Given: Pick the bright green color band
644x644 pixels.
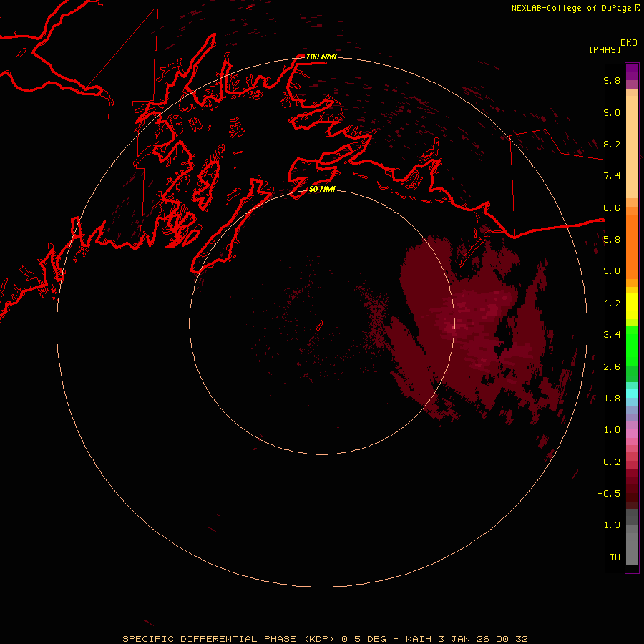Looking at the screenshot, I should 632,345.
